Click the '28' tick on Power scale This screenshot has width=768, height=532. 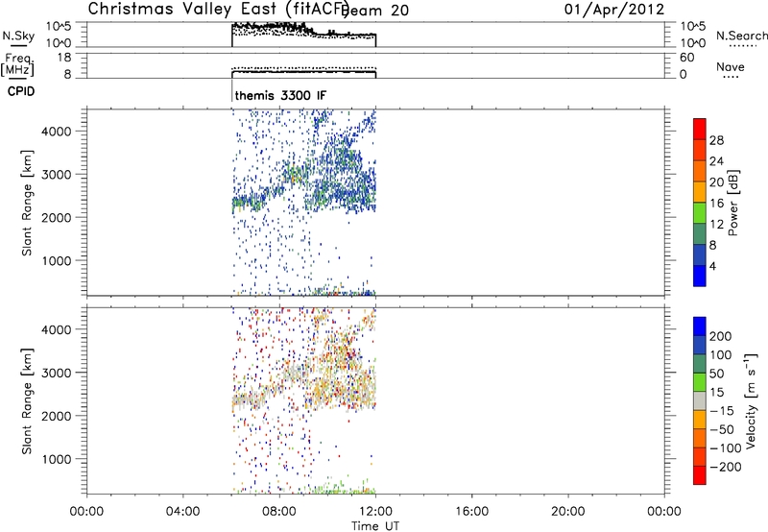pyautogui.click(x=716, y=140)
